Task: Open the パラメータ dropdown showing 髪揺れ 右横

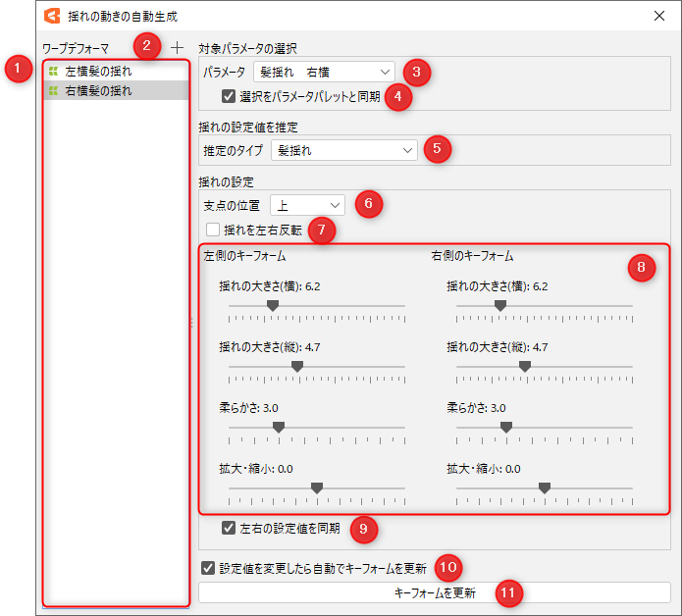Action: click(x=324, y=72)
